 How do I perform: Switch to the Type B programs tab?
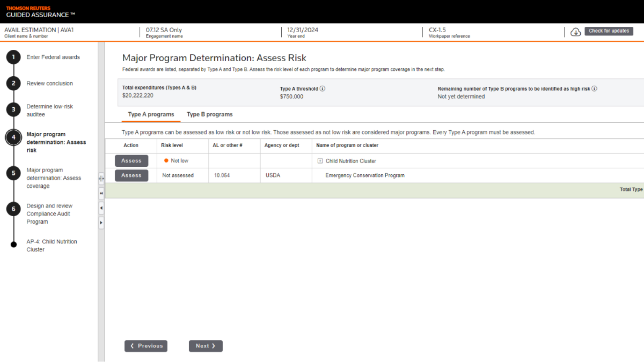point(210,114)
